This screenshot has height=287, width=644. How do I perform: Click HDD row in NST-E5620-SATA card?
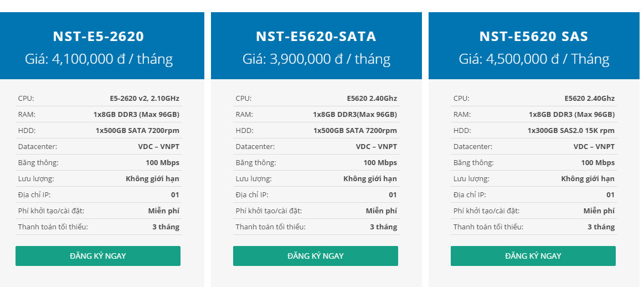coord(316,130)
